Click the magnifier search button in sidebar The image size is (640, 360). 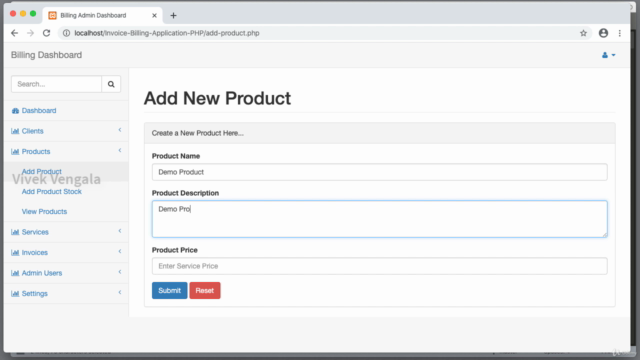tap(111, 84)
